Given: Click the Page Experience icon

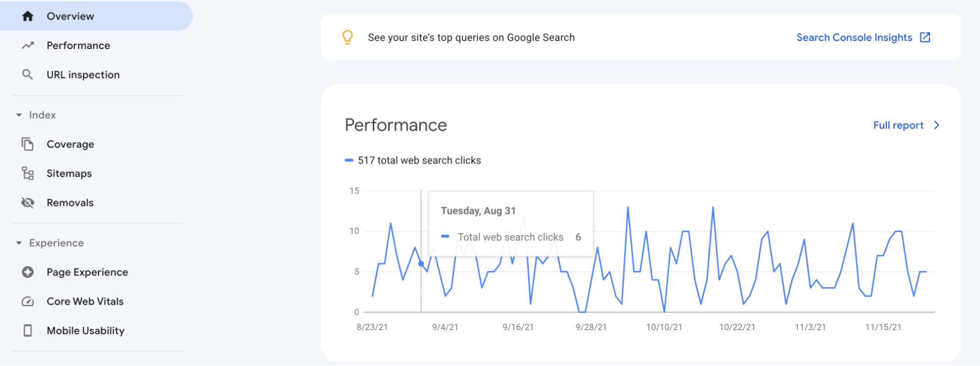Looking at the screenshot, I should [28, 272].
